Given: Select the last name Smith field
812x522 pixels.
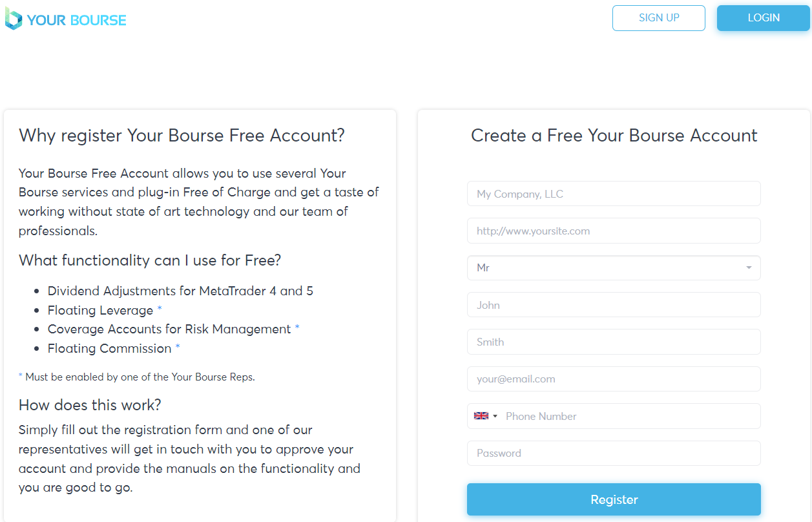Looking at the screenshot, I should coord(614,342).
